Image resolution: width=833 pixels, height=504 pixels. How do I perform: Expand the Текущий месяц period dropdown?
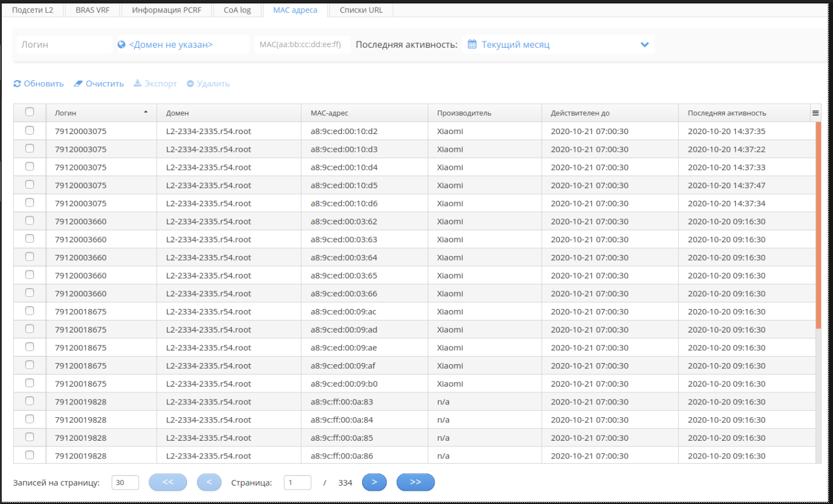pyautogui.click(x=644, y=45)
